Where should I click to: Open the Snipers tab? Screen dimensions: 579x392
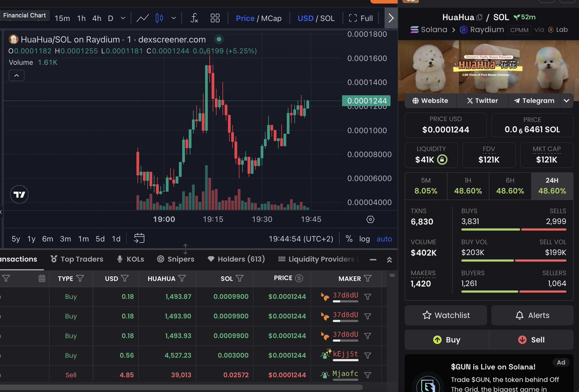click(x=176, y=259)
